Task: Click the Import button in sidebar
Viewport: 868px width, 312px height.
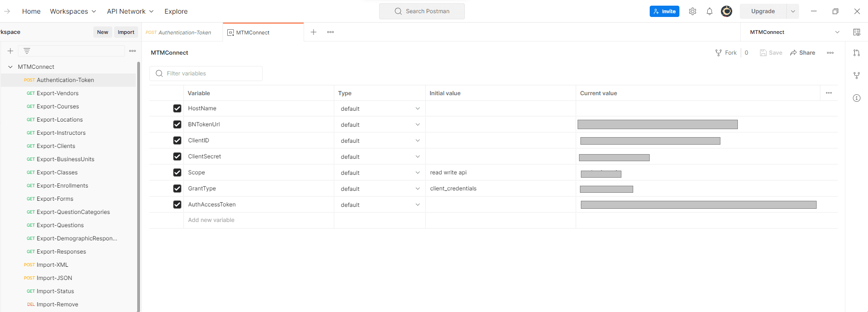Action: point(126,32)
